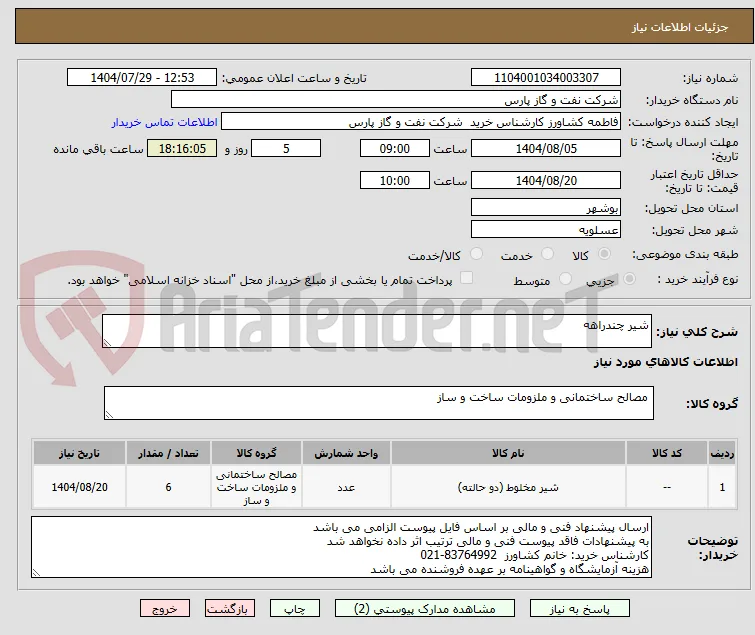Click the phone number 021-83764992

tap(458, 555)
